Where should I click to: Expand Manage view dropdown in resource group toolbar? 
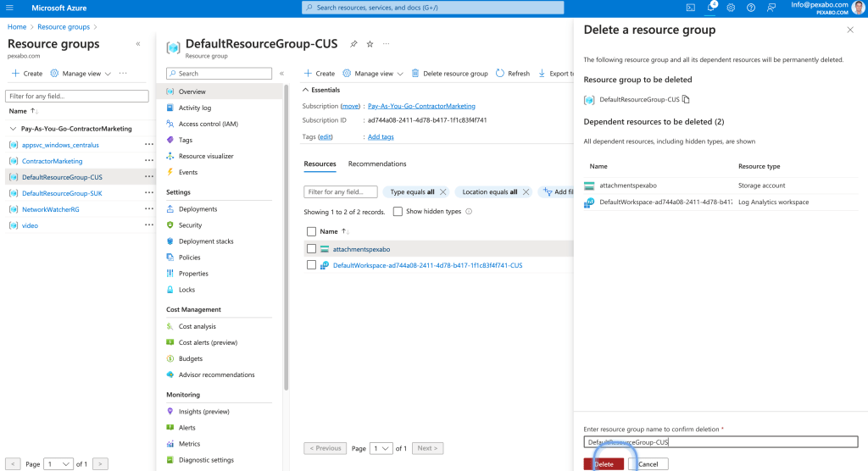point(373,73)
